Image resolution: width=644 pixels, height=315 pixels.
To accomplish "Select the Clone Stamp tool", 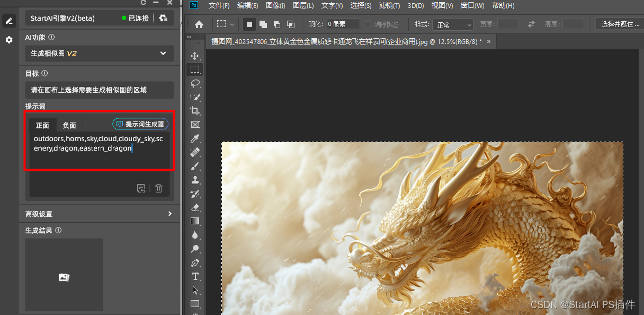I will pyautogui.click(x=195, y=180).
